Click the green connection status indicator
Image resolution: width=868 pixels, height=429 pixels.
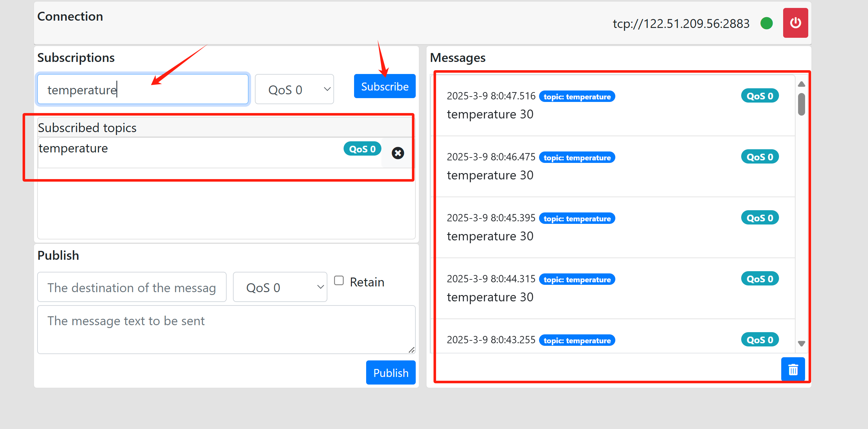click(x=767, y=23)
